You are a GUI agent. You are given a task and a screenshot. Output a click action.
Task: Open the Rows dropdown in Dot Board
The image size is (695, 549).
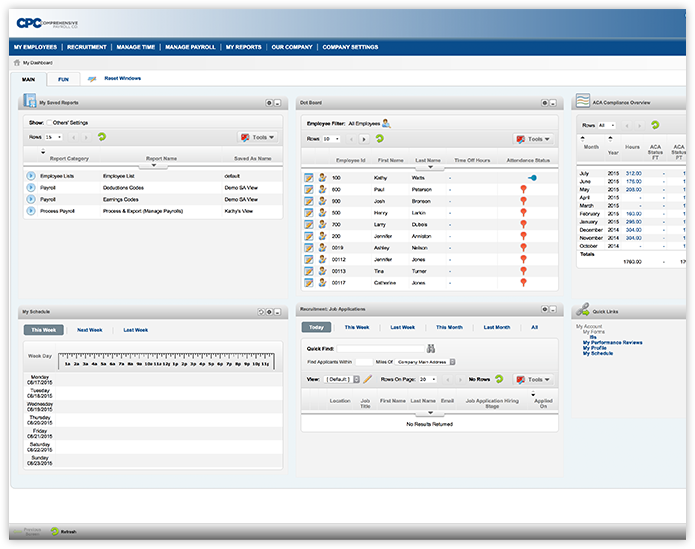331,139
